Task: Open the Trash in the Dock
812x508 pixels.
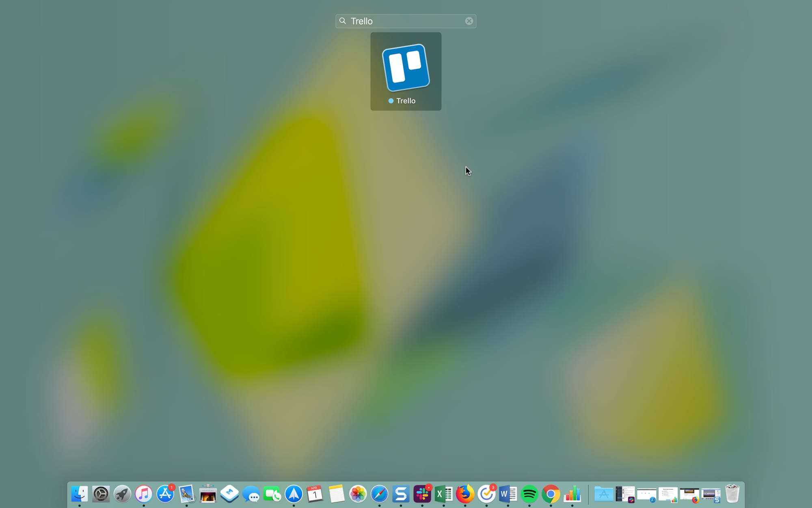Action: 732,494
